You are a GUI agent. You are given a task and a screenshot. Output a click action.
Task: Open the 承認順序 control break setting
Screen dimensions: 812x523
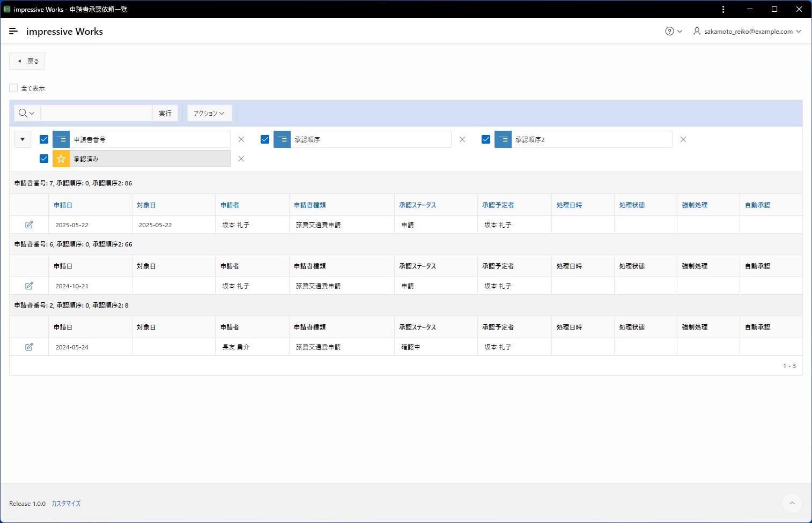click(371, 139)
